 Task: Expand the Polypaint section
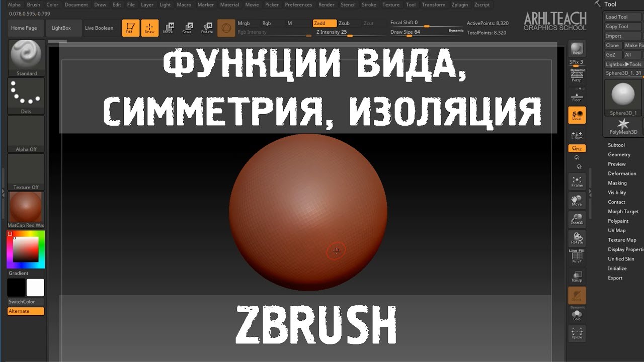tap(618, 221)
